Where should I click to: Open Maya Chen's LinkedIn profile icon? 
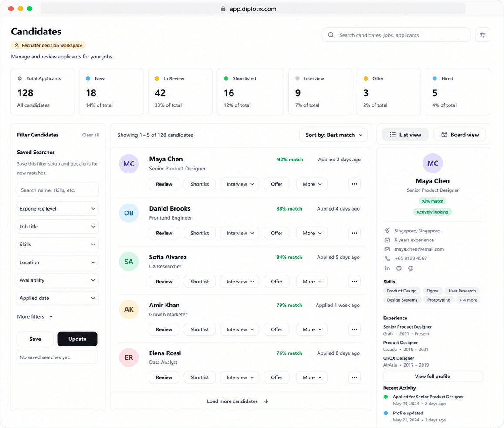click(x=387, y=268)
